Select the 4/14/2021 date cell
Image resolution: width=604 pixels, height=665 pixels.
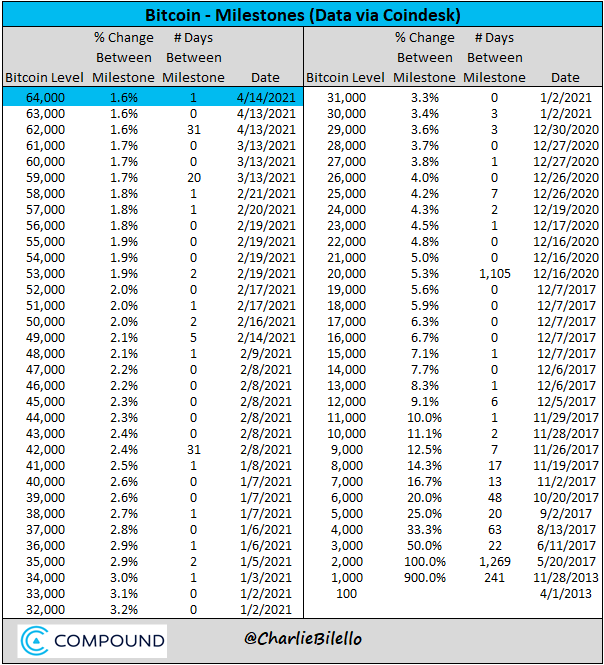click(x=266, y=98)
